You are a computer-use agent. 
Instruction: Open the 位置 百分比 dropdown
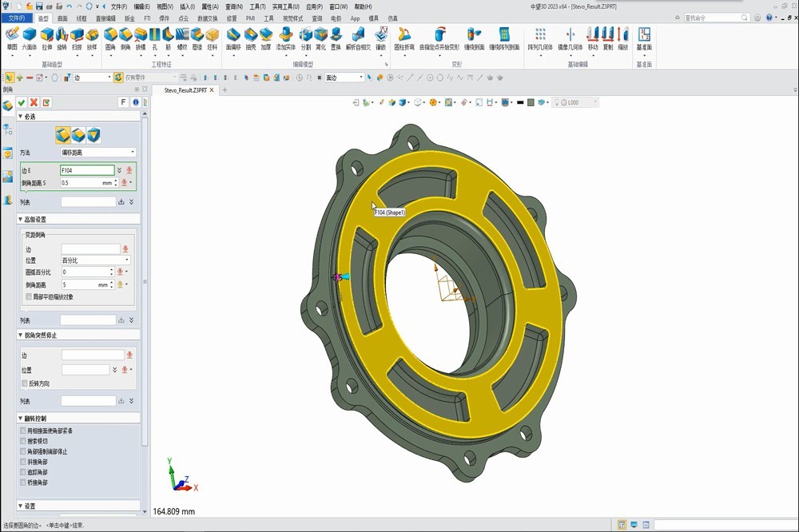95,260
